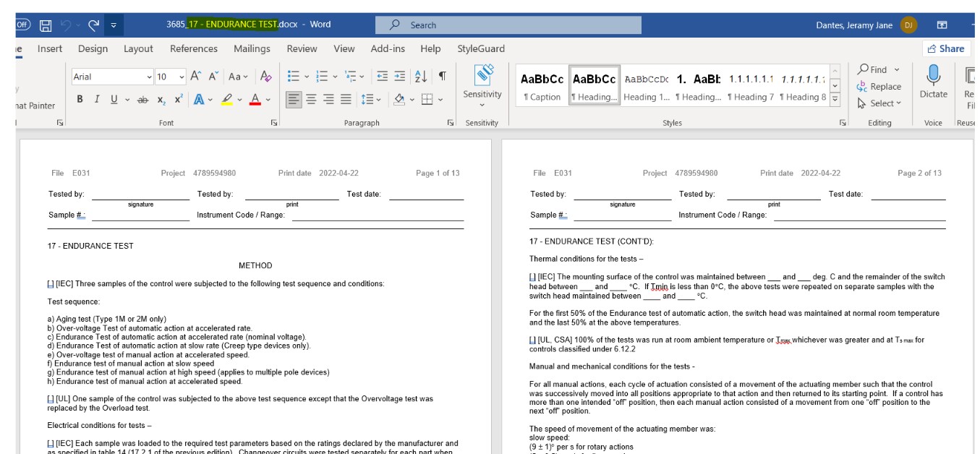Toggle justify paragraph alignment
This screenshot has height=454, width=980.
tap(346, 100)
